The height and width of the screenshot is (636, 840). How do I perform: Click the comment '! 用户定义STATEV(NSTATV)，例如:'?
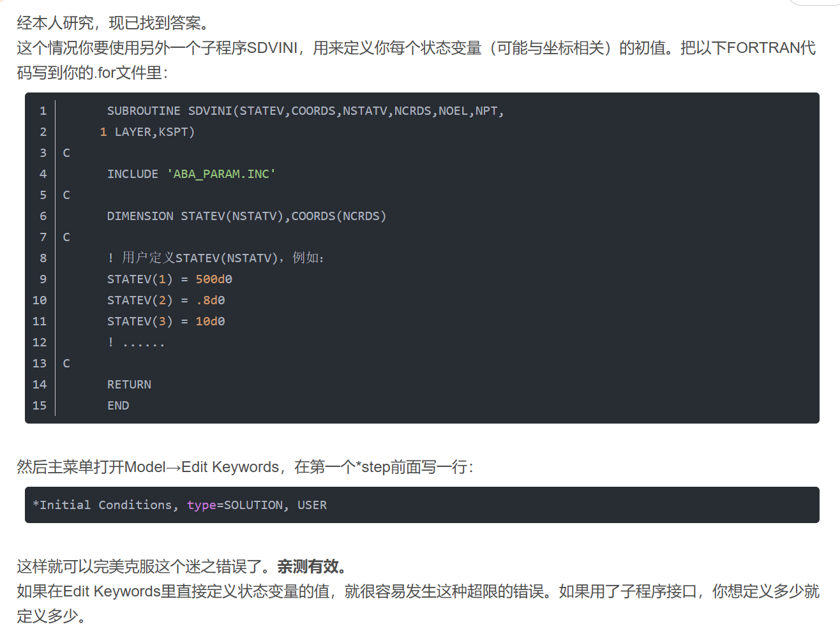coord(216,258)
